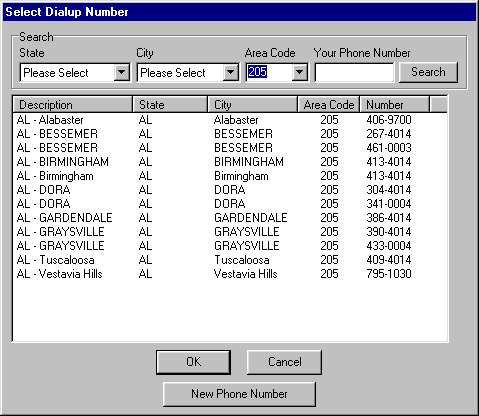
Task: Sort by the Description column header
Action: coord(73,105)
